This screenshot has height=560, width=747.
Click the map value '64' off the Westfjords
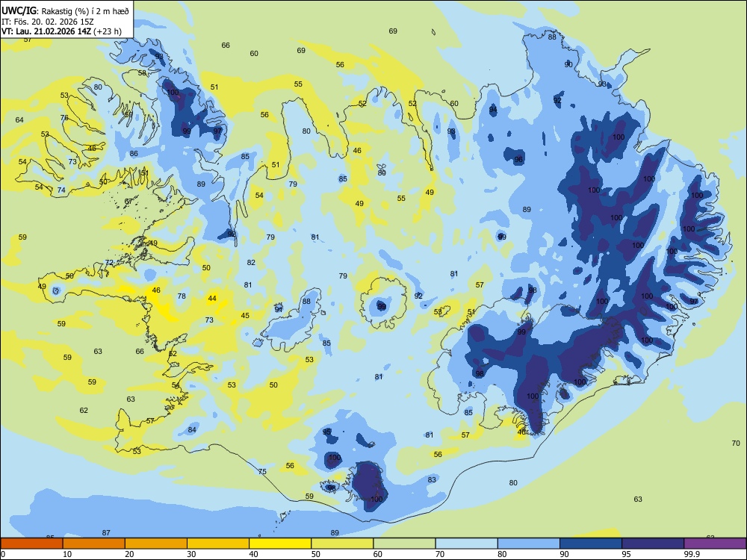[19, 119]
